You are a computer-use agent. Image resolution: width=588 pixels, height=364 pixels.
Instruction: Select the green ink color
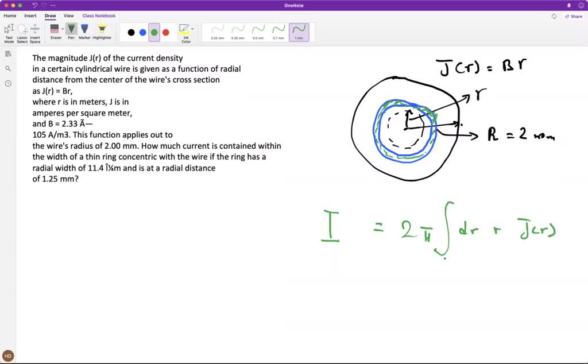[154, 33]
